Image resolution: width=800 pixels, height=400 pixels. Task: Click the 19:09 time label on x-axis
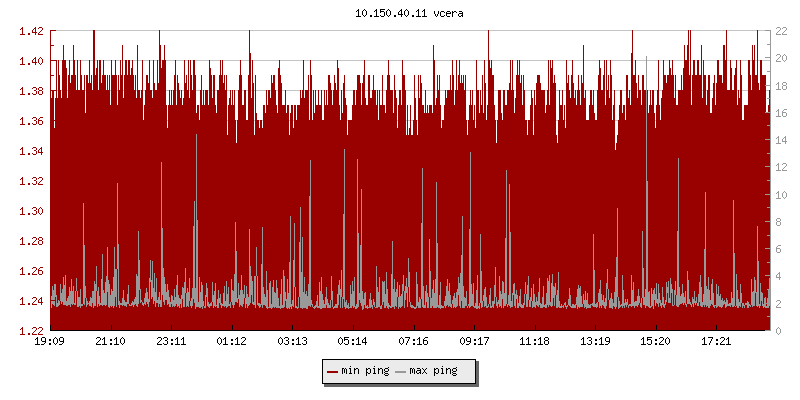coord(50,342)
